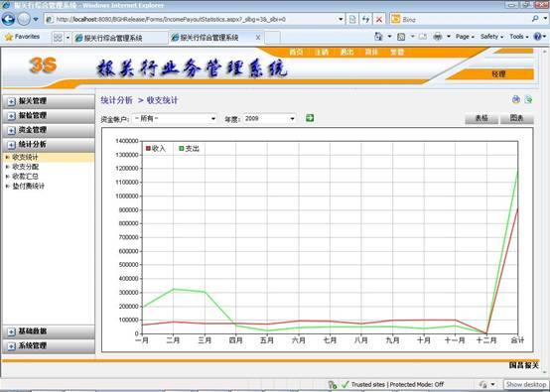550x392 pixels.
Task: Click the green go arrow beside year
Action: pos(310,118)
